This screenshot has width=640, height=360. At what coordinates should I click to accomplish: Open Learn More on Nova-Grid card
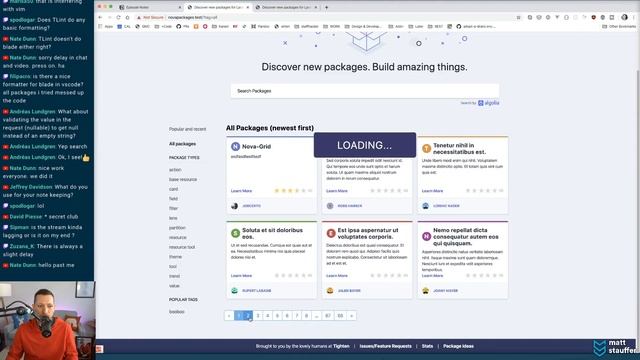tap(241, 191)
